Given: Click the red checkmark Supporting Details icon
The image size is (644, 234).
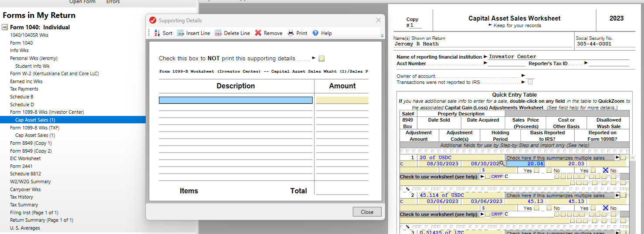Looking at the screenshot, I should [x=153, y=21].
